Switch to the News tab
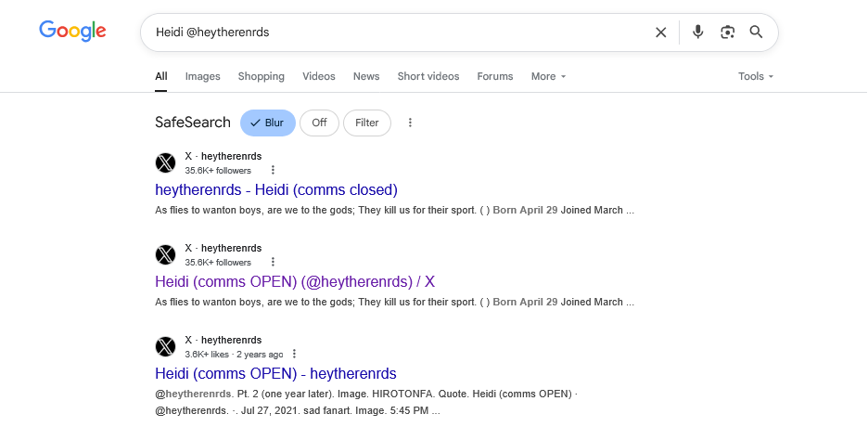The width and height of the screenshot is (868, 427). pyautogui.click(x=366, y=76)
